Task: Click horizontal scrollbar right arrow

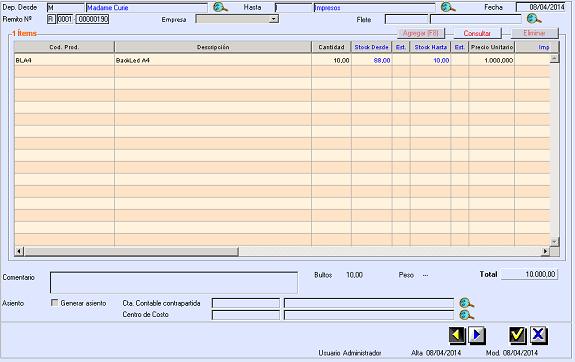Action: [545, 251]
